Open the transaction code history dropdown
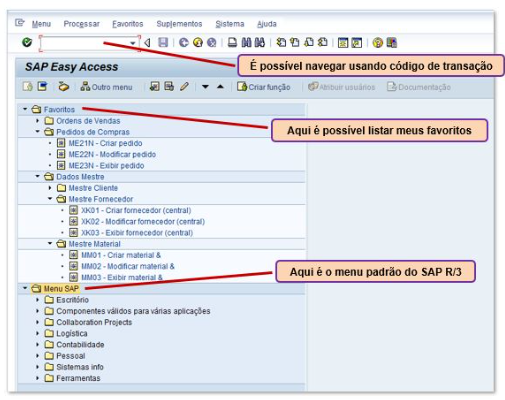The image size is (505, 400). coord(133,43)
